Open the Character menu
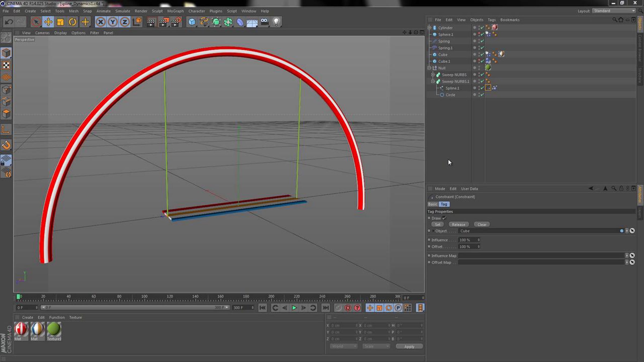This screenshot has height=362, width=644. 196,11
